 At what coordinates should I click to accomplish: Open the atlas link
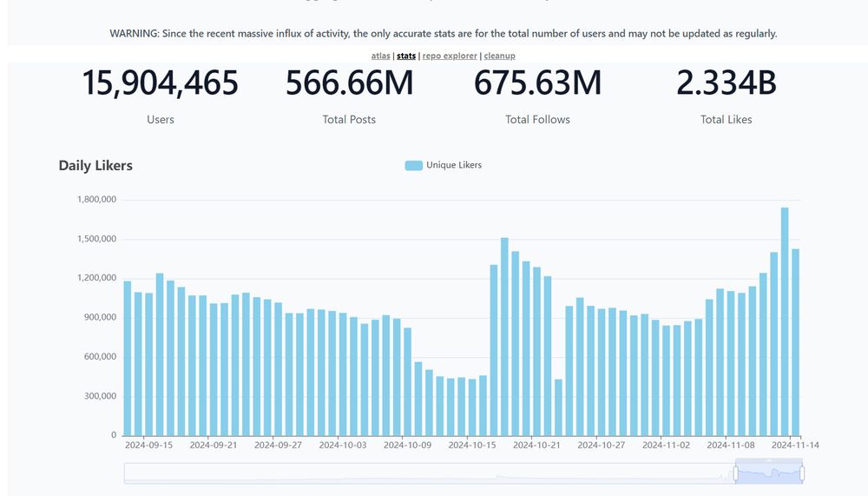pyautogui.click(x=380, y=56)
